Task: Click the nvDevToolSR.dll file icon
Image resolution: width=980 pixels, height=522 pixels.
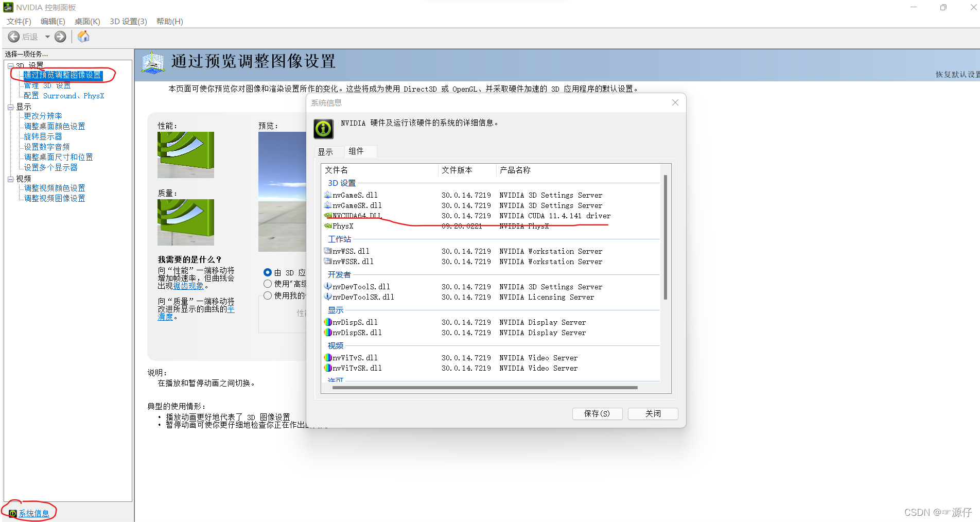Action: pos(328,297)
